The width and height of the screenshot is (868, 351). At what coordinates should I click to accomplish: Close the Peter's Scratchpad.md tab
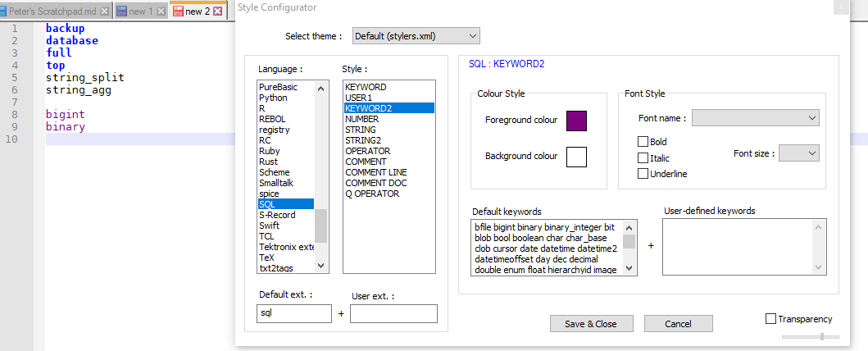(104, 11)
